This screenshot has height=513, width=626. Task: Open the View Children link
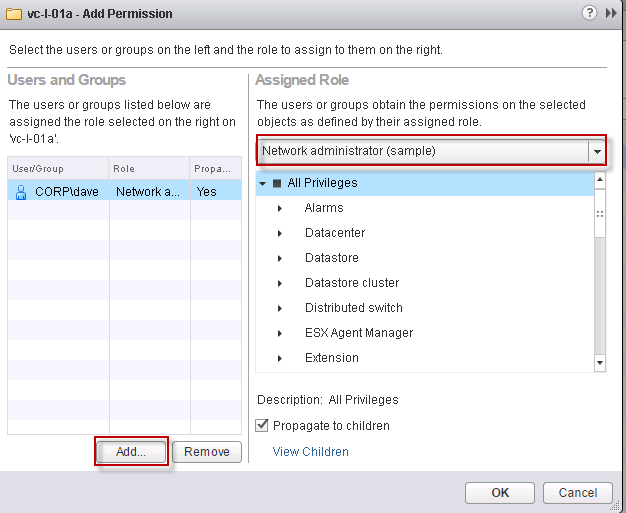tap(311, 452)
